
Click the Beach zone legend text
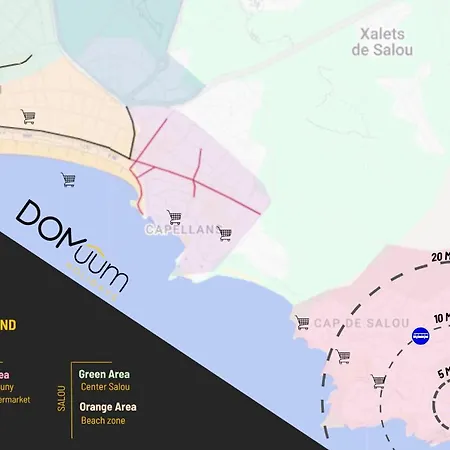pyautogui.click(x=103, y=421)
